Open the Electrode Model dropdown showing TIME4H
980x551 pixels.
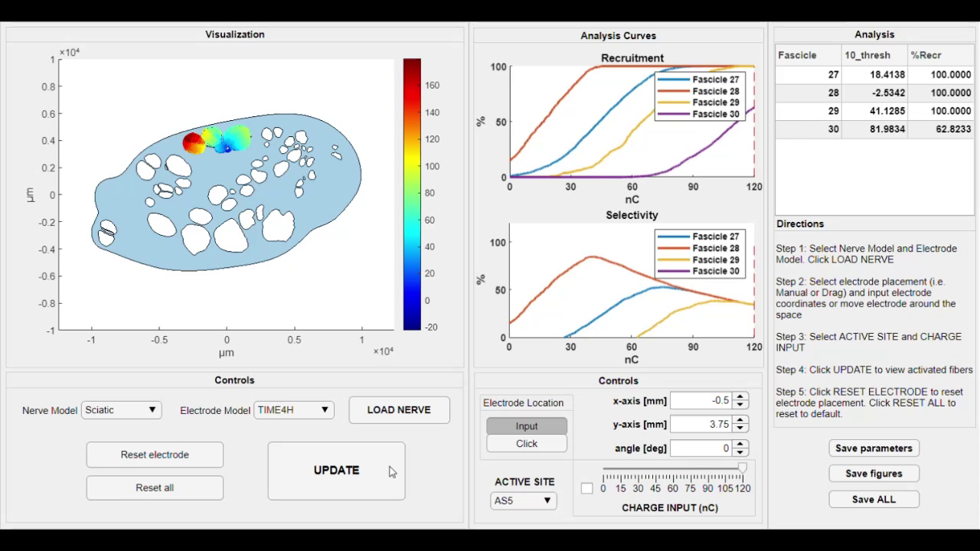pyautogui.click(x=294, y=410)
